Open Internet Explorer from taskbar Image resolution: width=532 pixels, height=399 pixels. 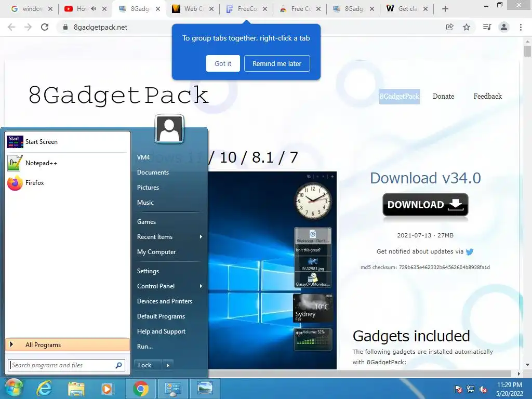click(44, 389)
